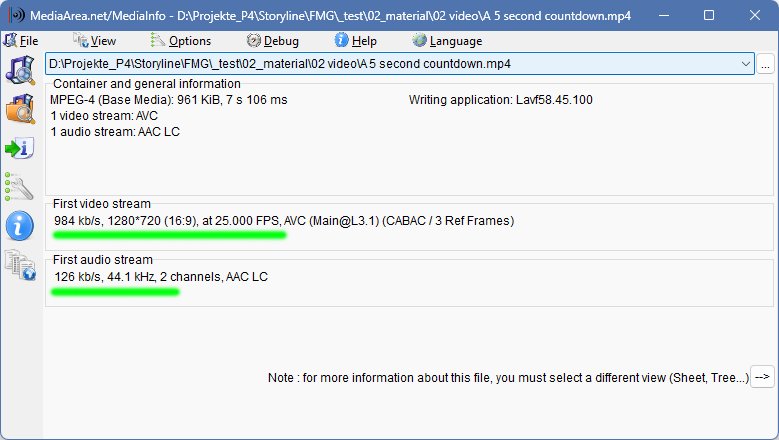Screen dimensions: 779x440
Task: Expand the file path dropdown arrow
Action: [745, 64]
